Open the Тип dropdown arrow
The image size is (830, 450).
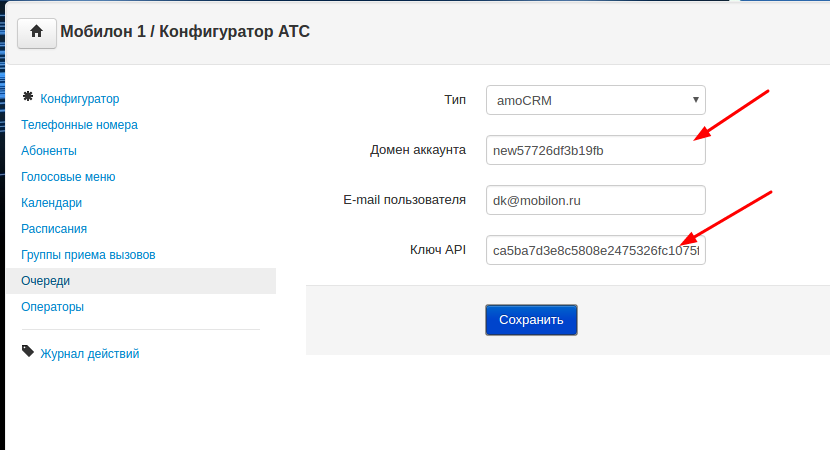pyautogui.click(x=696, y=100)
